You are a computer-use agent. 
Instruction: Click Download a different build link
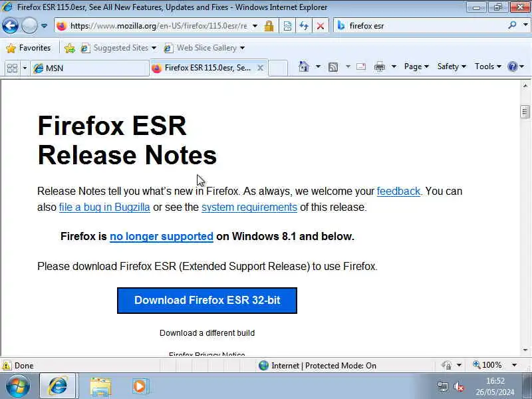tap(207, 333)
